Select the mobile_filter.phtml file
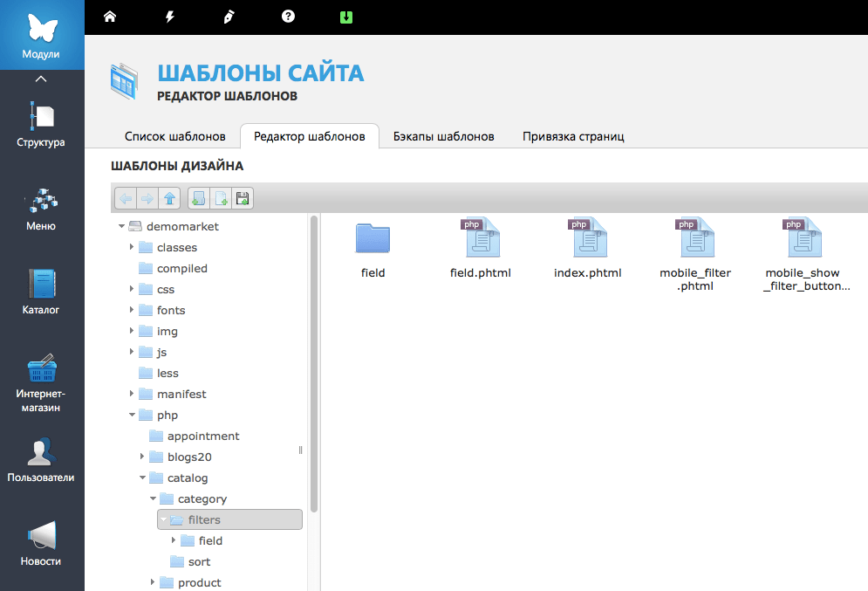 tap(695, 255)
